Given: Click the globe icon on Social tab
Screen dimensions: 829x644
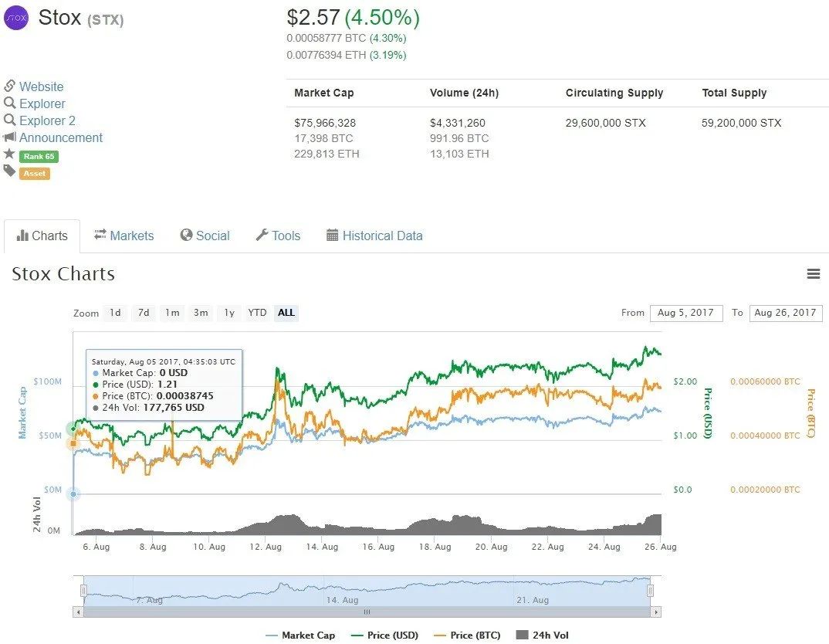Looking at the screenshot, I should point(186,235).
